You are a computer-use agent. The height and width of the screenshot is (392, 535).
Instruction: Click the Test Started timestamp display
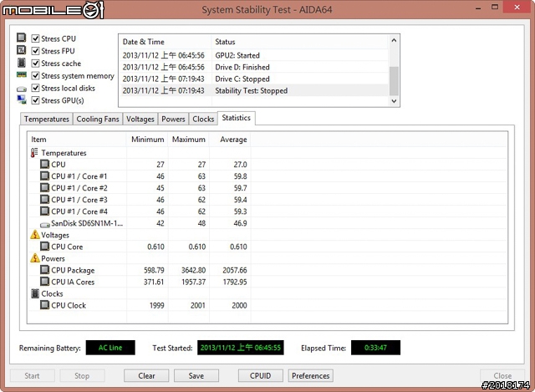240,348
